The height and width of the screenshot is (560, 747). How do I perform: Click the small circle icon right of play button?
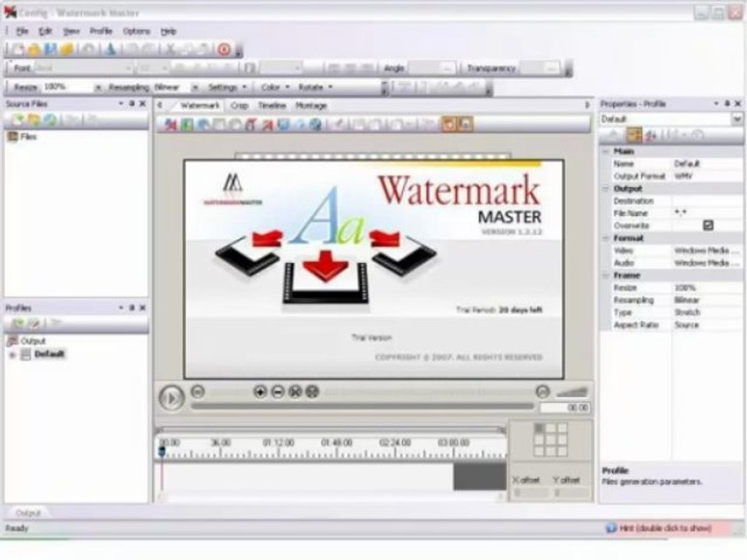click(x=198, y=391)
